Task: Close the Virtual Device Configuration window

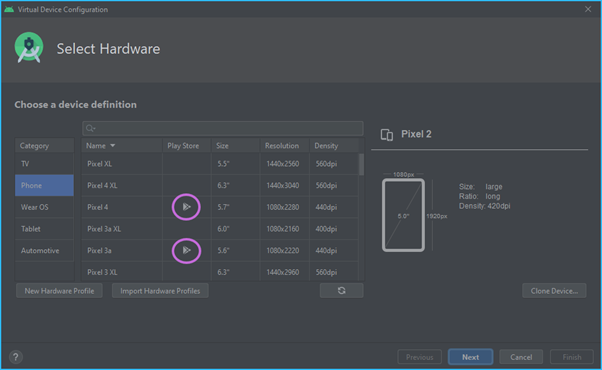Action: click(x=588, y=9)
